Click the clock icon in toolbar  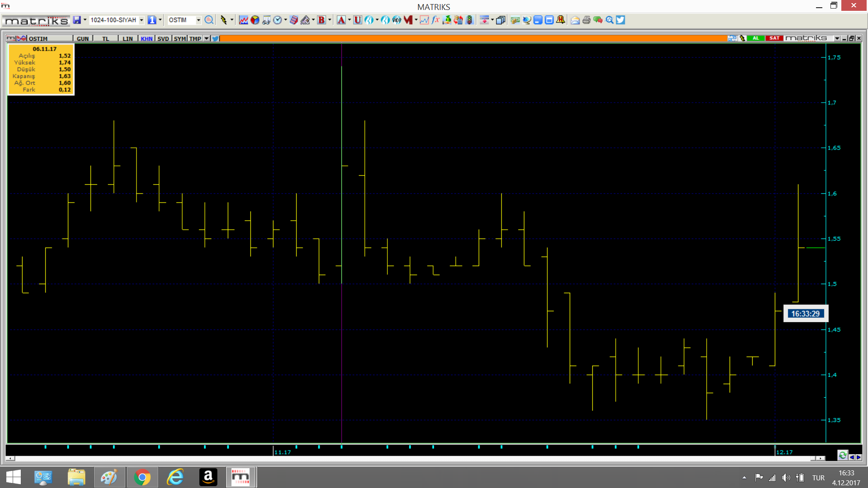(278, 20)
